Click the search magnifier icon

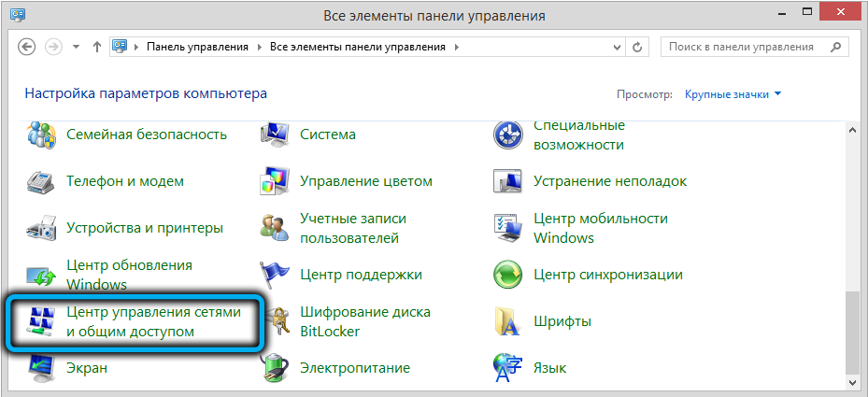click(838, 47)
